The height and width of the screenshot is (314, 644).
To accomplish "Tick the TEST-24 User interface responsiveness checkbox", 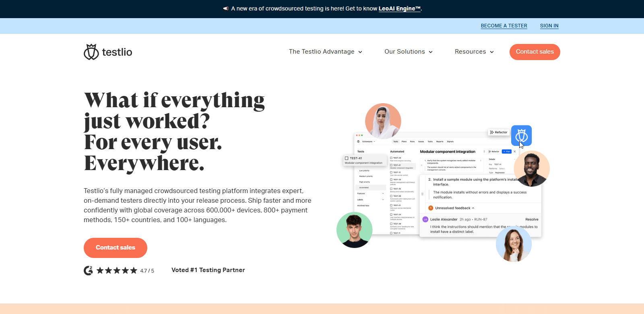I will click(391, 214).
